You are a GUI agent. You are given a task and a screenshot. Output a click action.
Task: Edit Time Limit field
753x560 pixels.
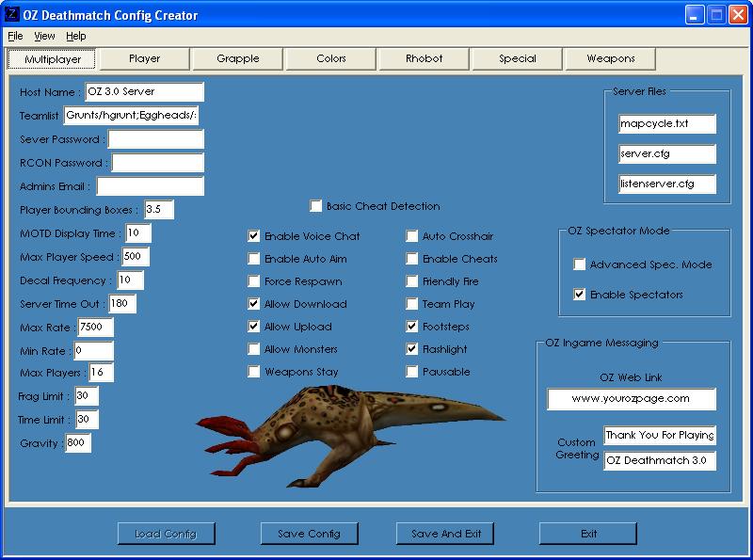tap(87, 419)
